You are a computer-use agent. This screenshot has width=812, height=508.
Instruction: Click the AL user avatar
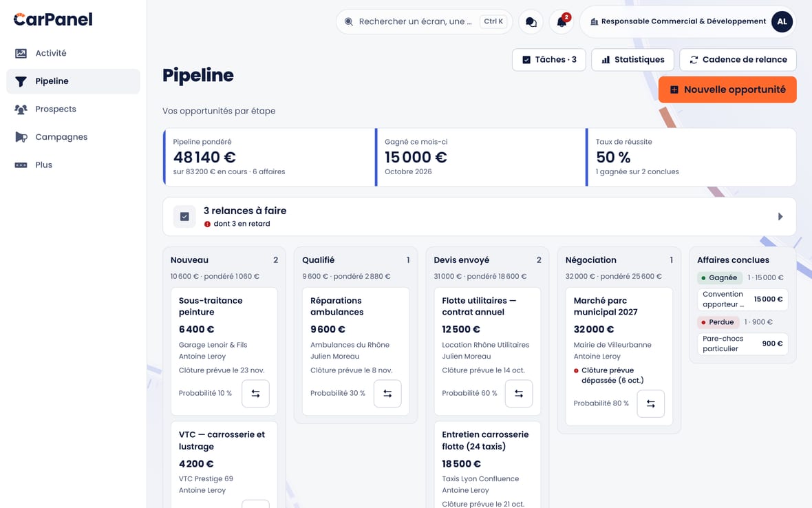point(782,22)
